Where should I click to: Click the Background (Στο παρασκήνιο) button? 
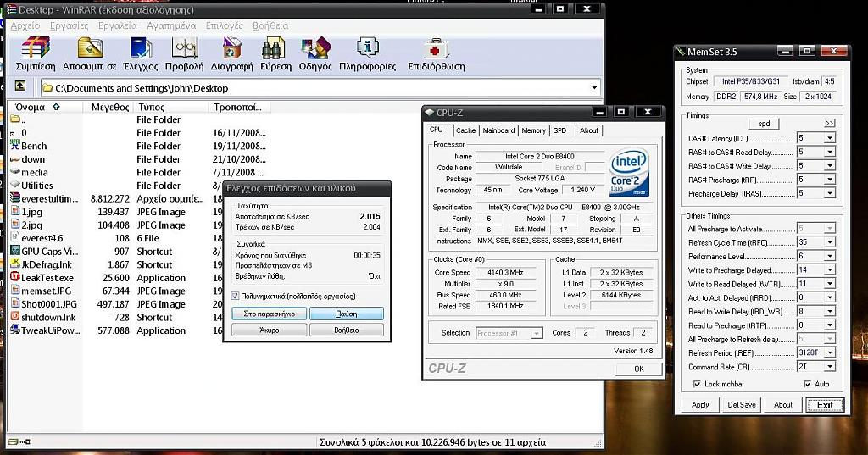click(x=269, y=314)
